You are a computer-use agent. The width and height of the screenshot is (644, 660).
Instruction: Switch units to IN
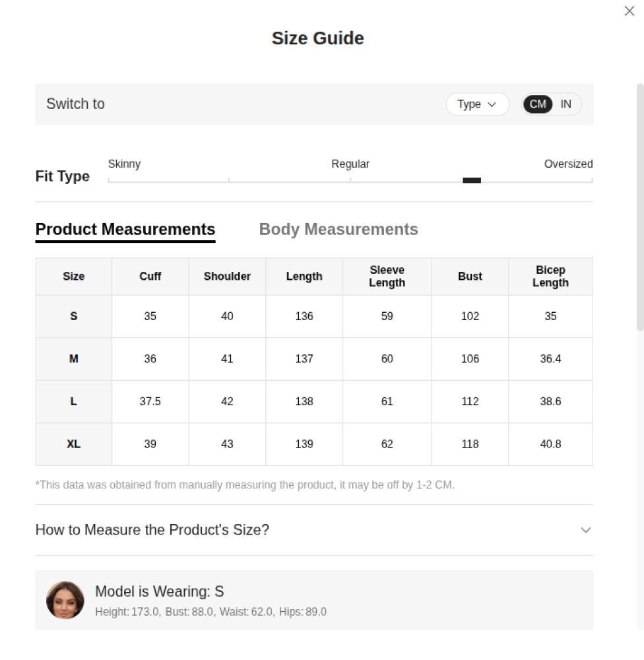(x=566, y=104)
